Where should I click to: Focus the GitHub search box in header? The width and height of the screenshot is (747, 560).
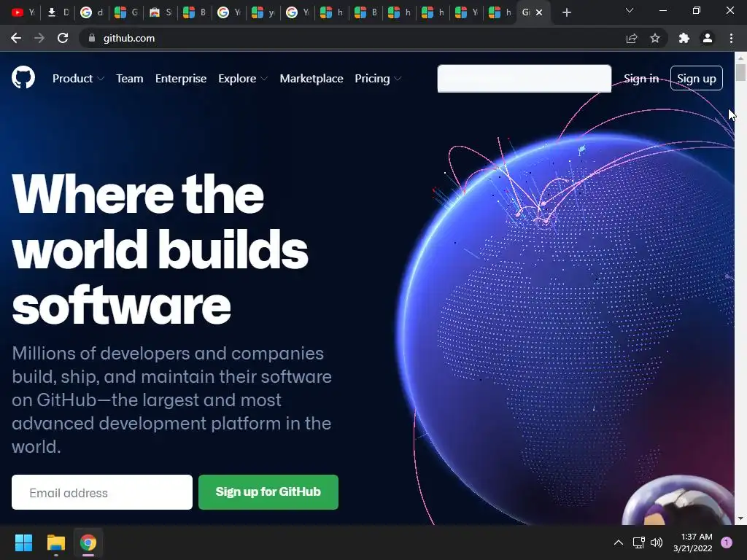click(x=524, y=79)
